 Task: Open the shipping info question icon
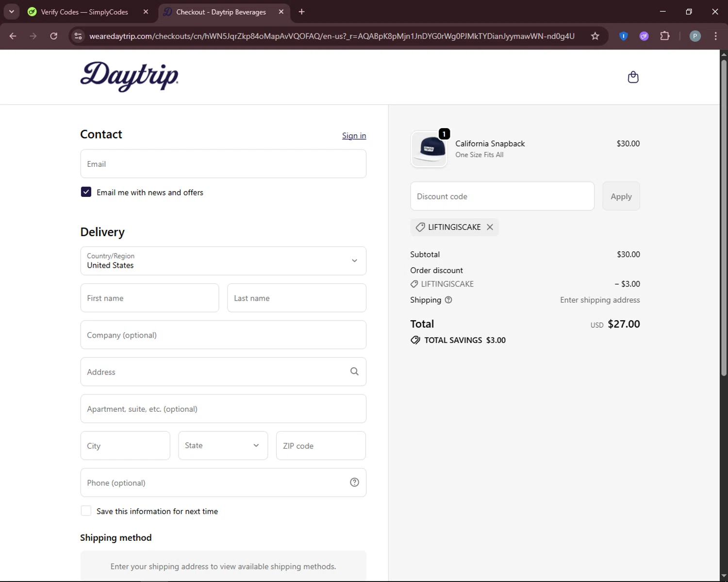pos(448,300)
